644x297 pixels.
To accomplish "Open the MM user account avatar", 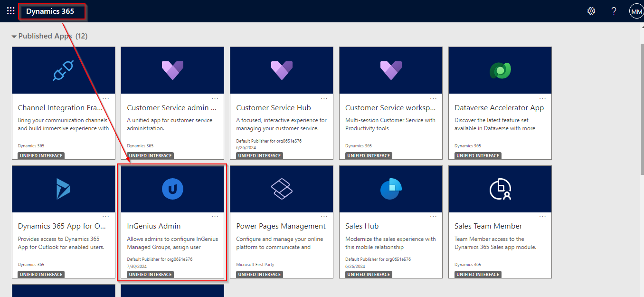I will click(x=636, y=11).
